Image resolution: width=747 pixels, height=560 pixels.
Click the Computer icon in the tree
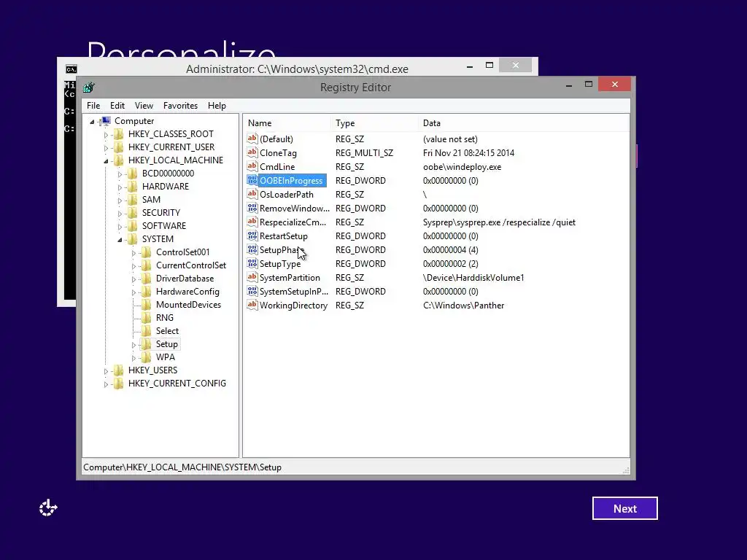pos(107,121)
